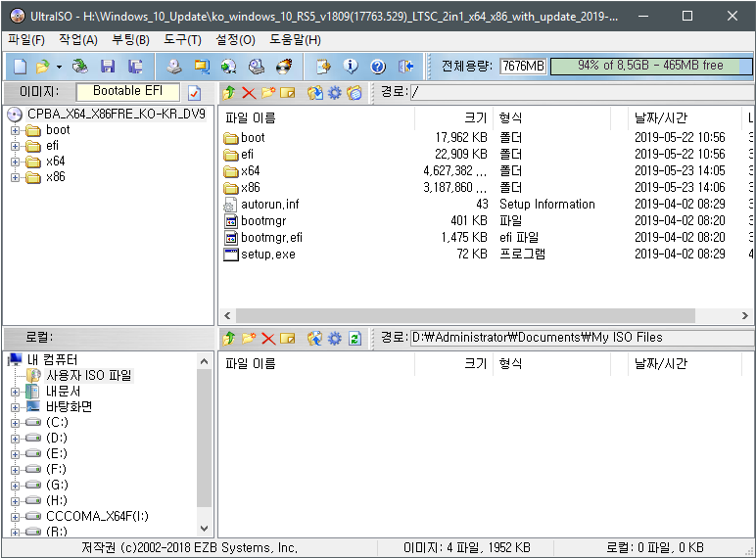Open the 도구(T) menu

coord(182,40)
